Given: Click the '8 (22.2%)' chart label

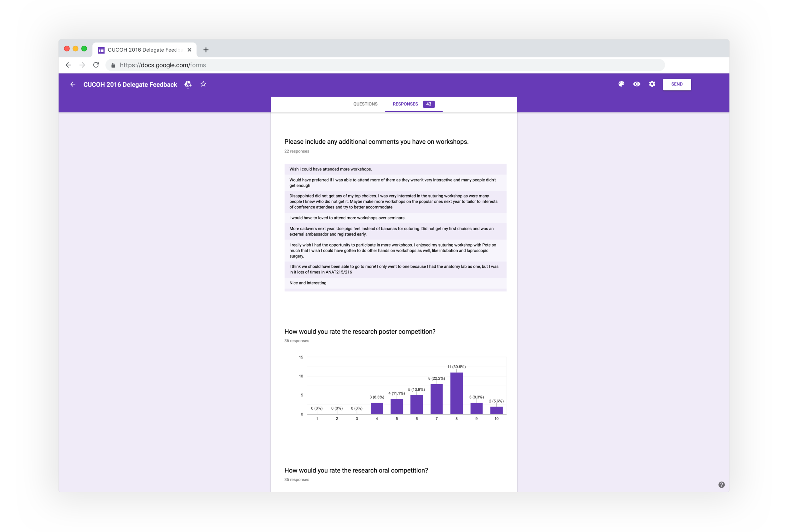Looking at the screenshot, I should pos(436,378).
